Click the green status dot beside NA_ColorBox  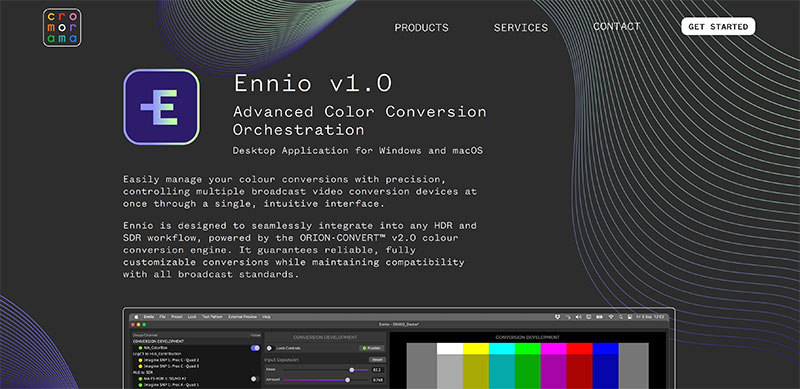tap(140, 348)
